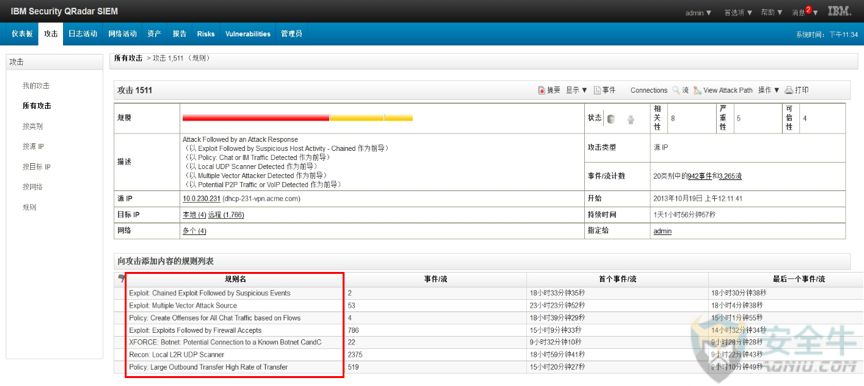Click the 2375 events/flows count cell

click(355, 355)
